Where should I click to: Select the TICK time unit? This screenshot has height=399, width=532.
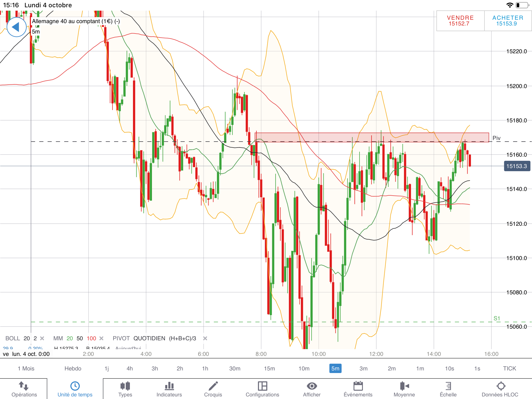[509, 368]
